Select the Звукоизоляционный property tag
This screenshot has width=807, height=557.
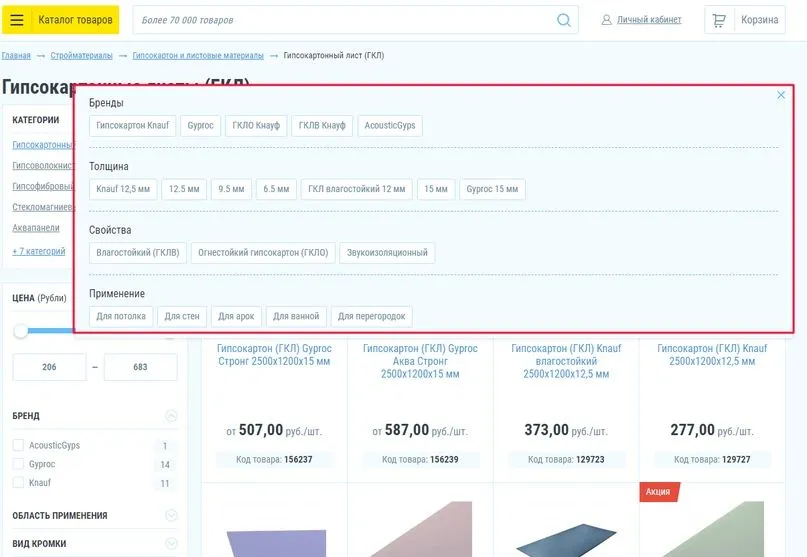click(x=387, y=253)
